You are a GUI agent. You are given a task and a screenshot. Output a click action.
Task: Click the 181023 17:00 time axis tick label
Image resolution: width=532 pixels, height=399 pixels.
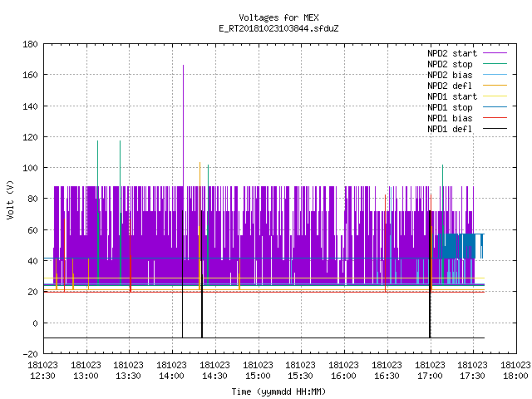tap(430, 371)
